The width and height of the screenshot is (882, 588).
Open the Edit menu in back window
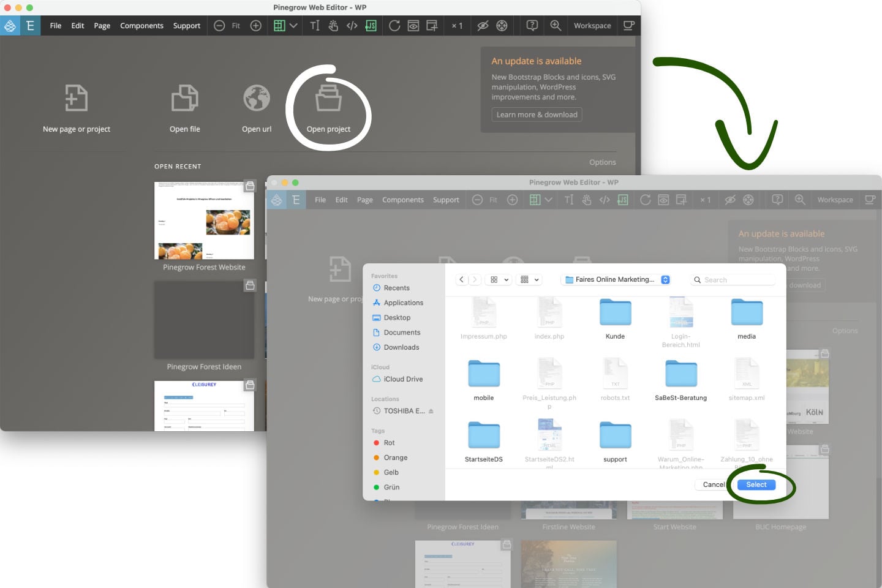78,26
